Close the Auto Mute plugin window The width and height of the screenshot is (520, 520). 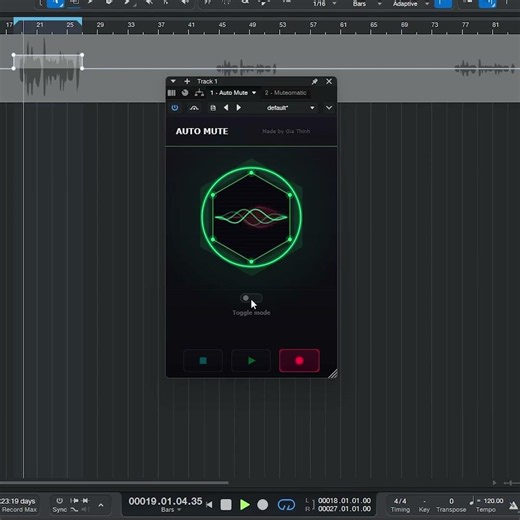point(329,81)
